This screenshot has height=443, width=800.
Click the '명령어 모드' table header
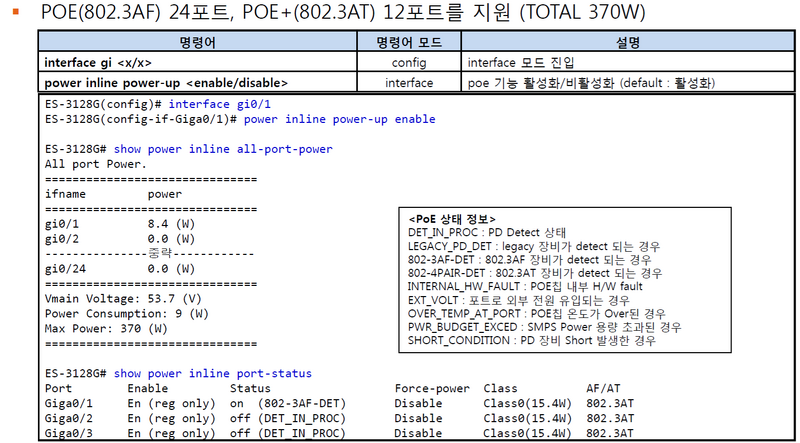(x=409, y=42)
